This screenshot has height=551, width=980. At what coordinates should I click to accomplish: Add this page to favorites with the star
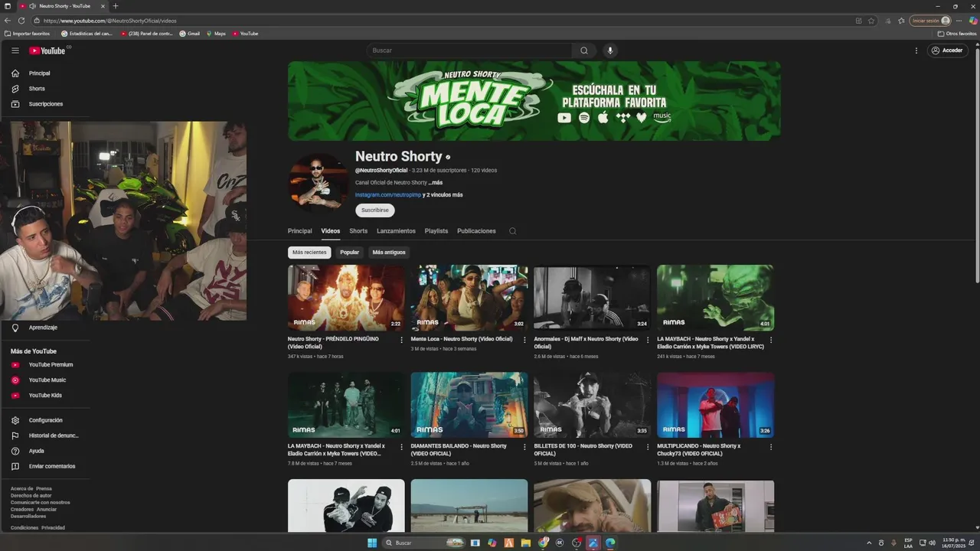[x=871, y=21]
